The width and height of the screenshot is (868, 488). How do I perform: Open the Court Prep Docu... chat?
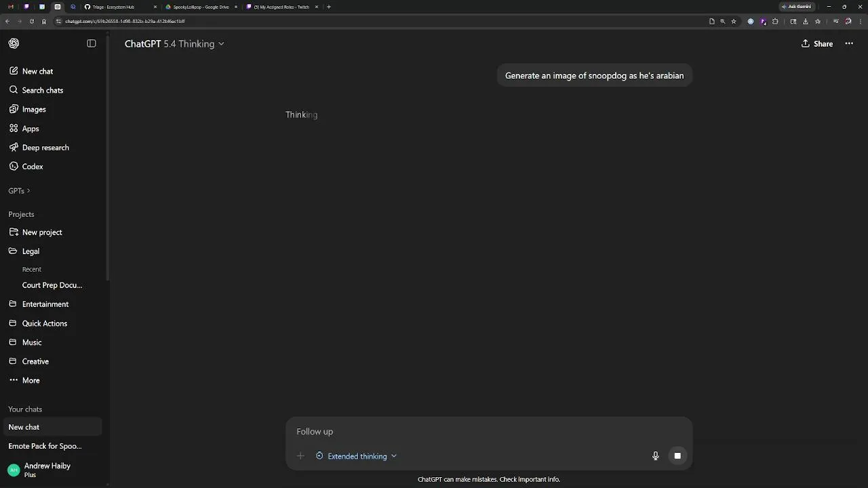coord(52,285)
